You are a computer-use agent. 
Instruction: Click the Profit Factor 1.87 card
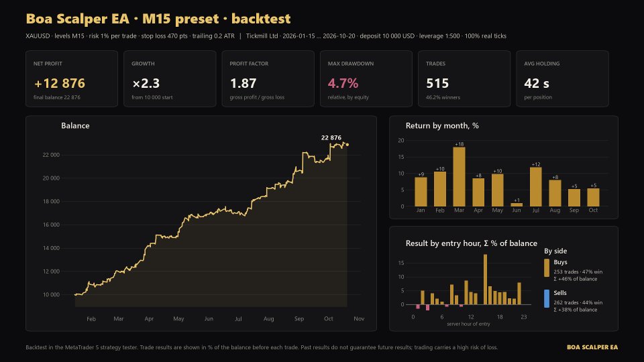coord(268,79)
